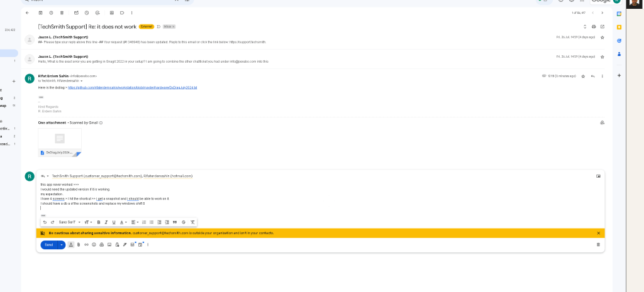Toggle formatting options toolbar

pos(71,245)
